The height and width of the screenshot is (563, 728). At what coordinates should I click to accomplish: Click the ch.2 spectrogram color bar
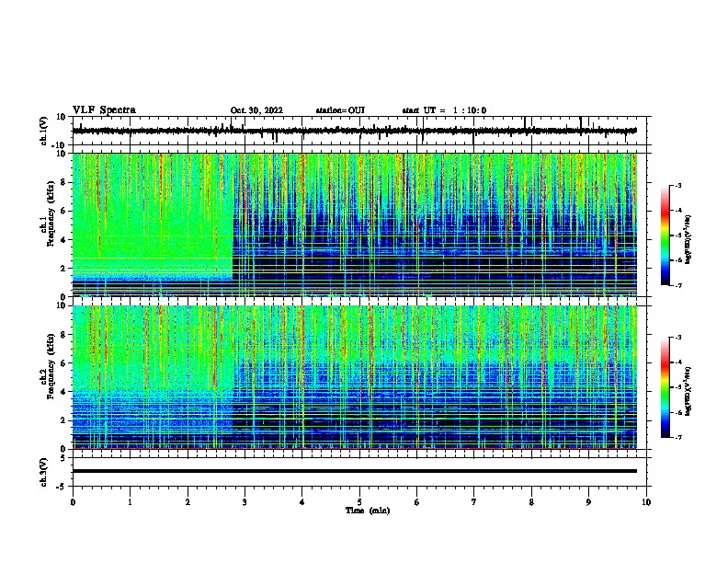665,387
